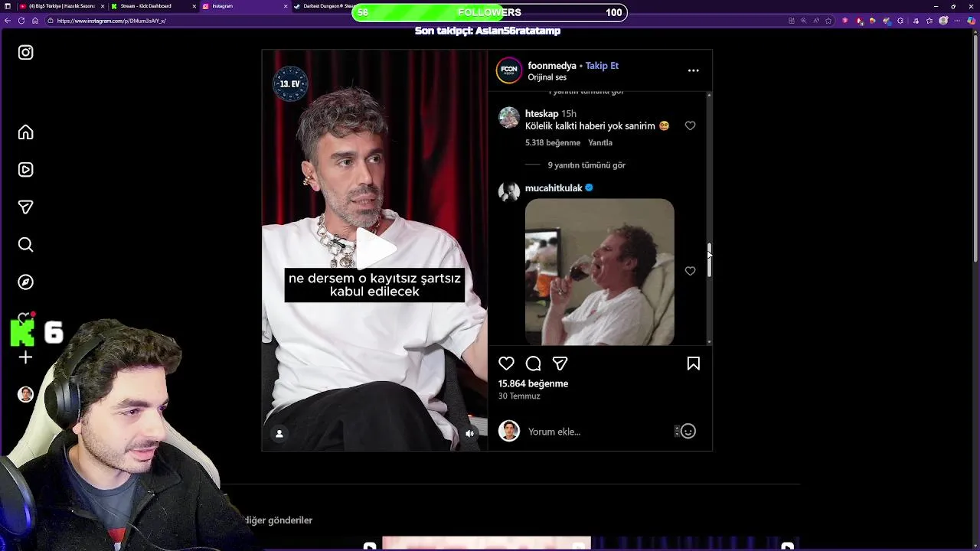View likes on hteskap's comment '5.318 beğenme'
This screenshot has height=551, width=980.
553,142
